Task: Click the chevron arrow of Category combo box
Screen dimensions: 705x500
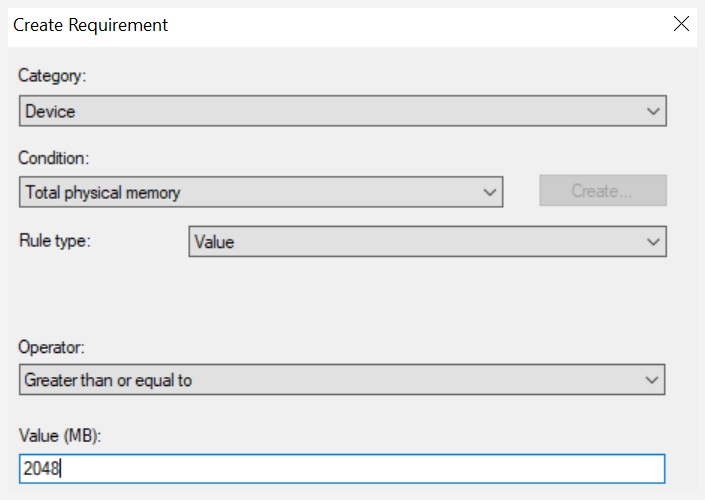Action: click(x=653, y=111)
